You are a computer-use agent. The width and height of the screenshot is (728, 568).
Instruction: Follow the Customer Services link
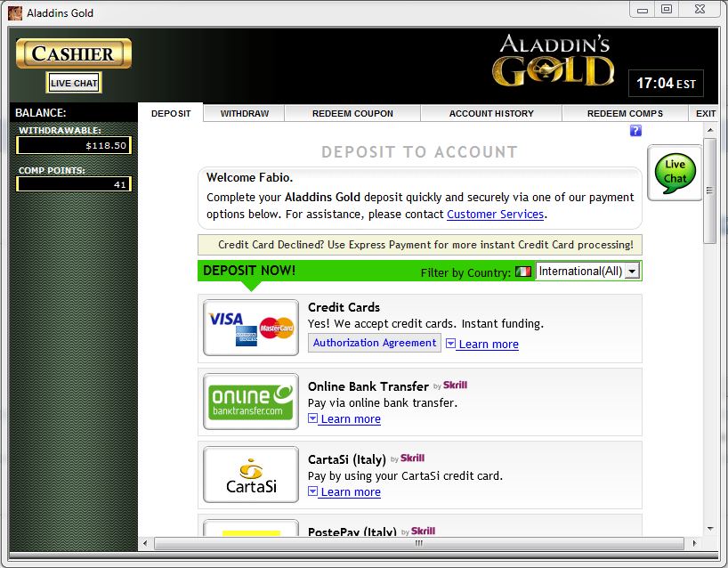pyautogui.click(x=495, y=214)
